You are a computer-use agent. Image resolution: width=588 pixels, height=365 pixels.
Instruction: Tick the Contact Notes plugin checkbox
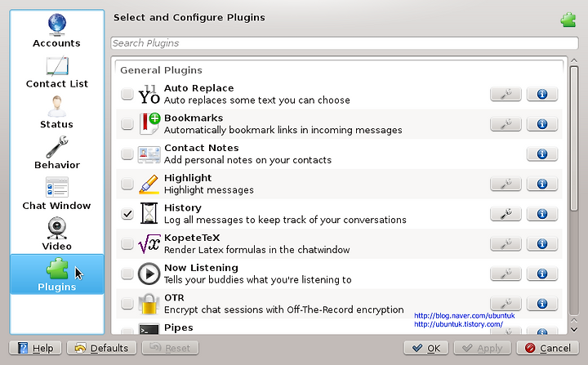(x=127, y=154)
